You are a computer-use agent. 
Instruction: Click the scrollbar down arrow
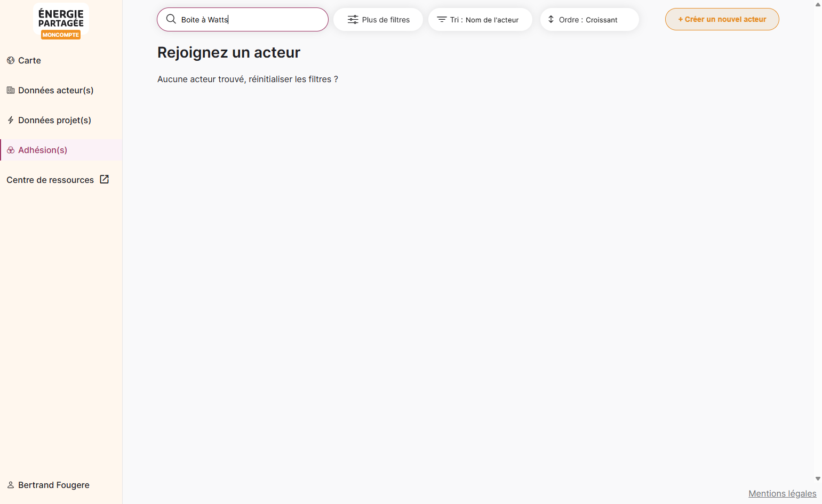(818, 479)
